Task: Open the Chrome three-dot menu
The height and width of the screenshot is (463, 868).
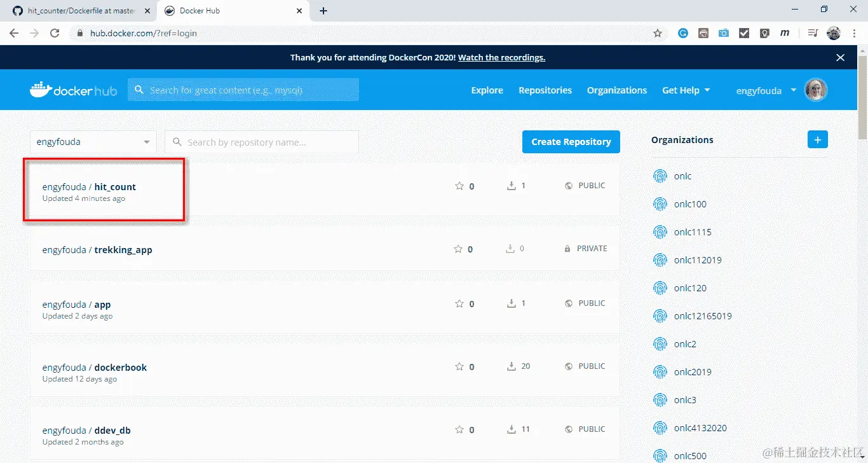Action: coord(853,32)
